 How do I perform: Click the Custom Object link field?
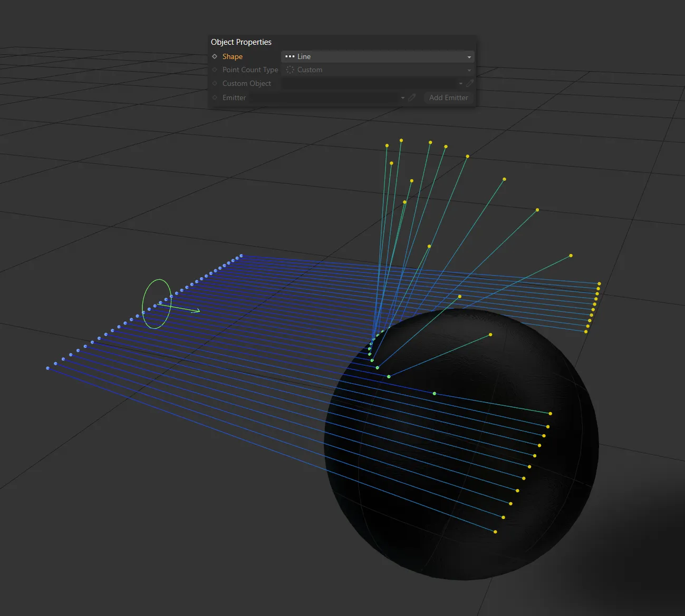pyautogui.click(x=369, y=83)
